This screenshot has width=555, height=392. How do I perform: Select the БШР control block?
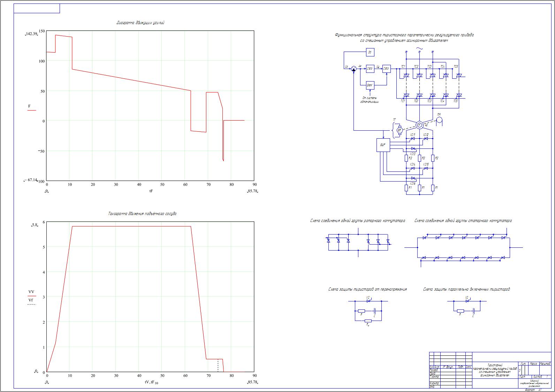pyautogui.click(x=383, y=145)
